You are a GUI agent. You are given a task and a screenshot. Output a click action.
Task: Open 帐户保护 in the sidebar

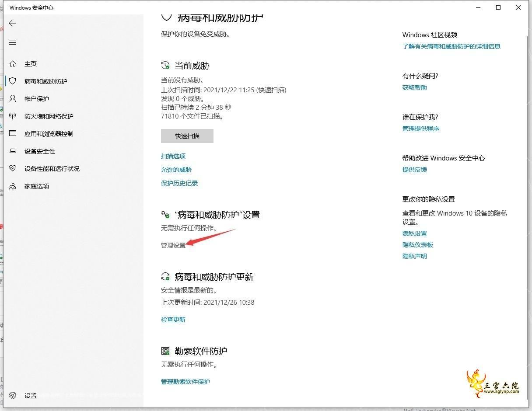(x=37, y=99)
